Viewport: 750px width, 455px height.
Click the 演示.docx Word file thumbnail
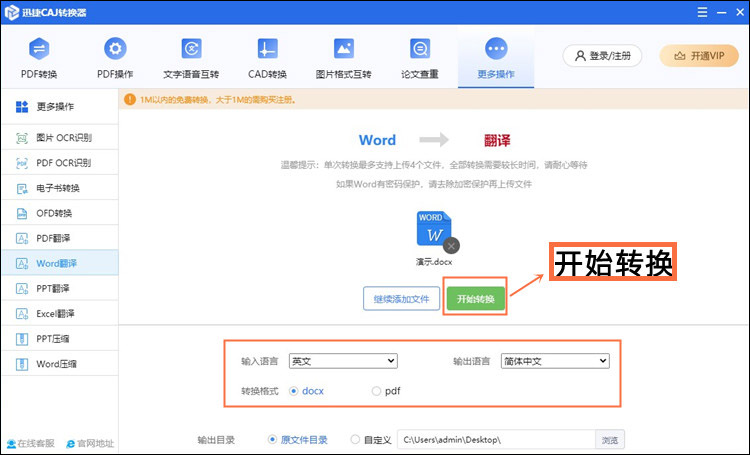point(433,229)
